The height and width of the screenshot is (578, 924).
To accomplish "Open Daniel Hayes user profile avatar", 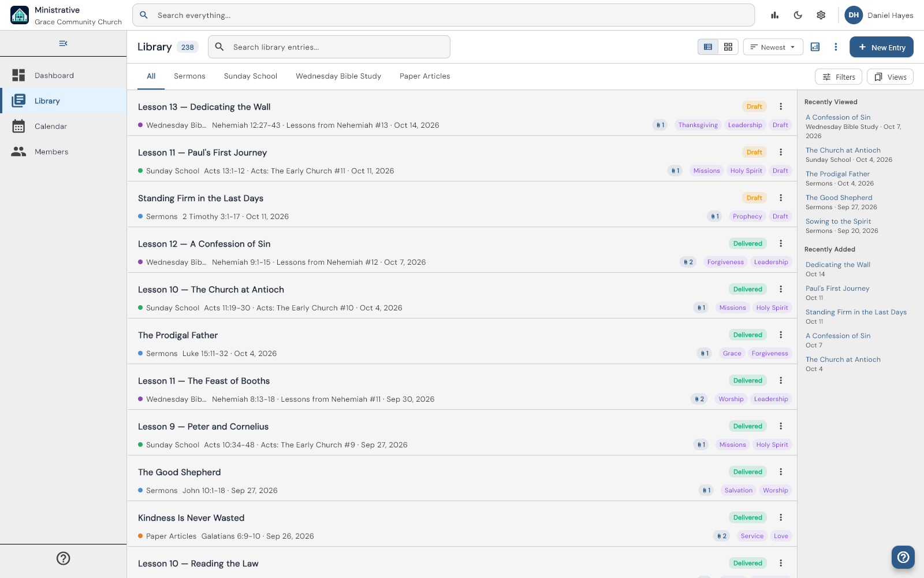I will pyautogui.click(x=854, y=15).
